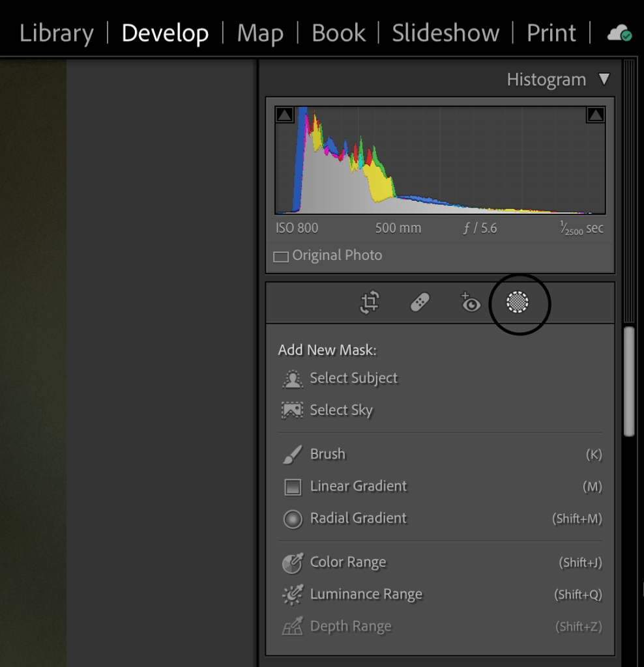Open the Masking tool circle icon
Screen dimensions: 644x667
click(518, 303)
